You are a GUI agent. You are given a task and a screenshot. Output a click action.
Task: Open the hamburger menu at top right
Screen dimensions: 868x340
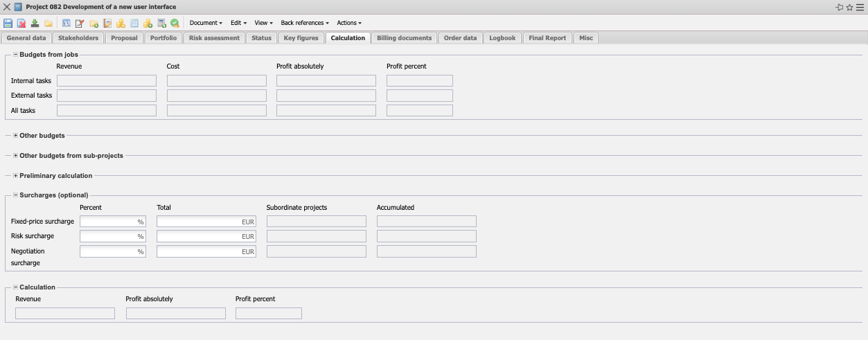pyautogui.click(x=860, y=7)
